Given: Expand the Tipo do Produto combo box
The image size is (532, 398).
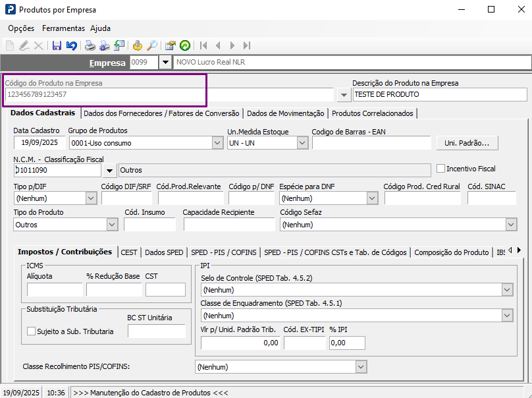Looking at the screenshot, I should (111, 225).
